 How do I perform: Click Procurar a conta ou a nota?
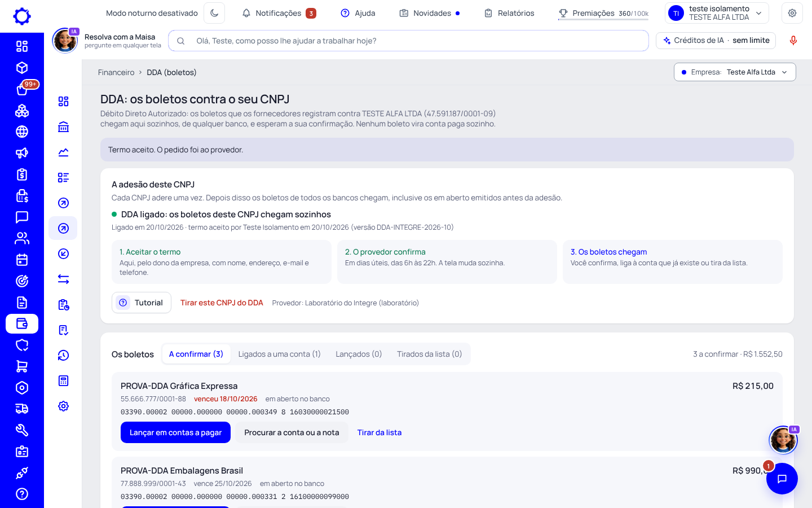click(x=292, y=432)
